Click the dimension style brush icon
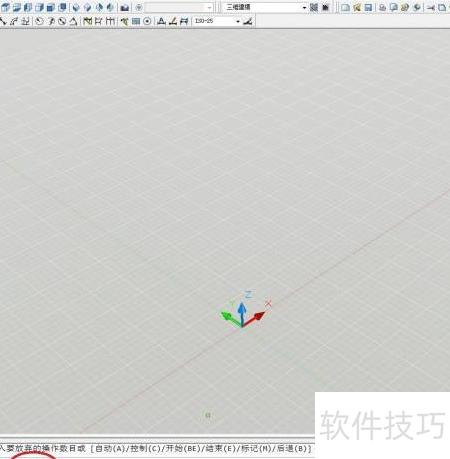This screenshot has width=450, height=459. pos(248,21)
